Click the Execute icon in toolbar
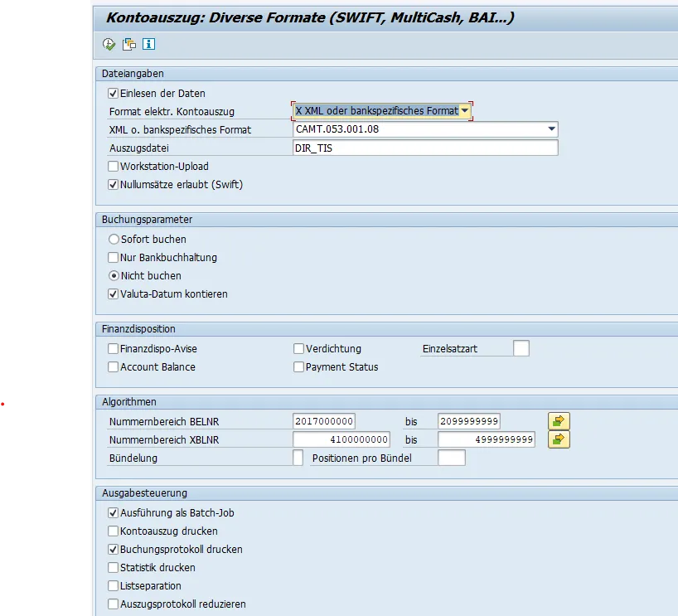 point(109,44)
